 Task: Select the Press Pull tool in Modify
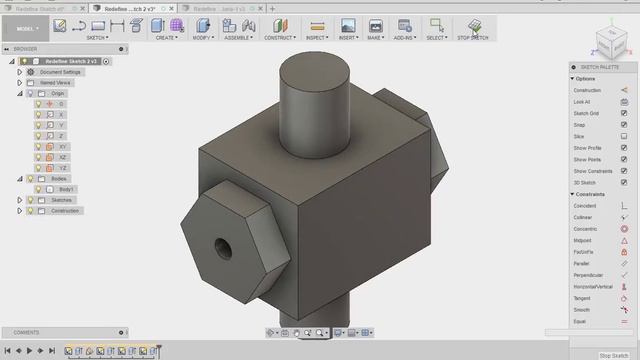(x=203, y=26)
